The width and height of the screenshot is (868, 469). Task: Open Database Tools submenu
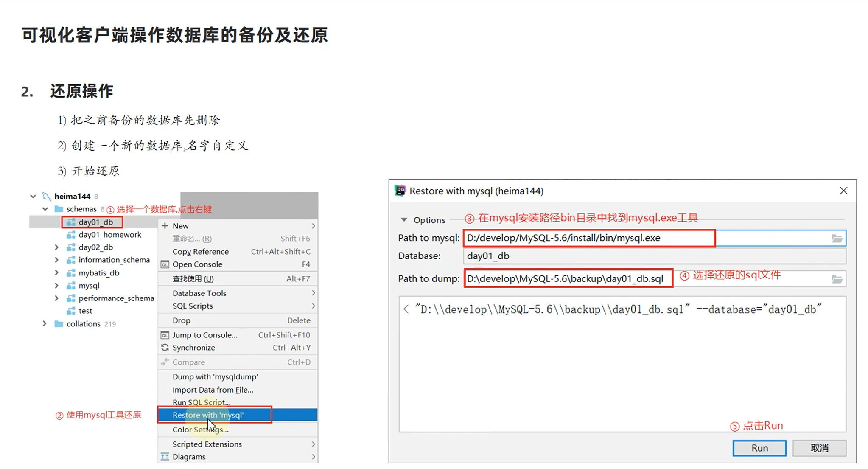199,293
